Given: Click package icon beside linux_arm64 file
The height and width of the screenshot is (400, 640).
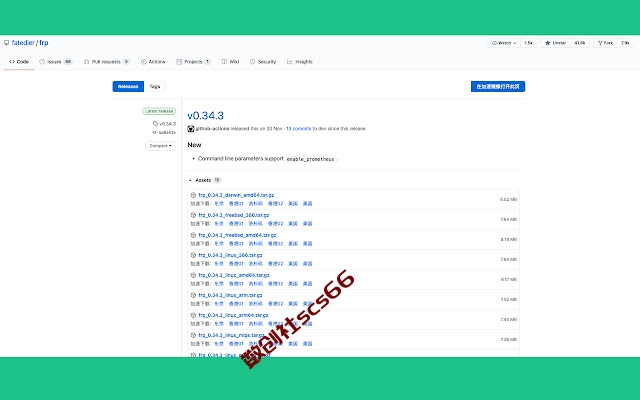Looking at the screenshot, I should click(193, 315).
